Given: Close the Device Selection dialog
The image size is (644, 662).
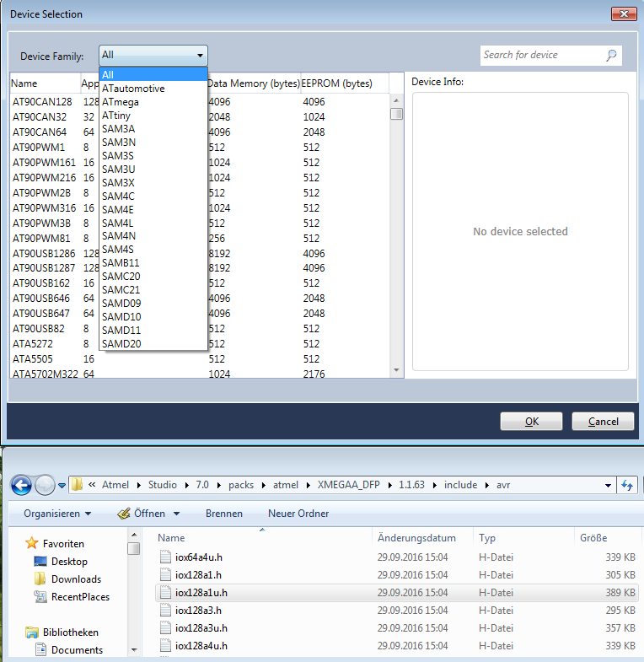Looking at the screenshot, I should click(624, 14).
